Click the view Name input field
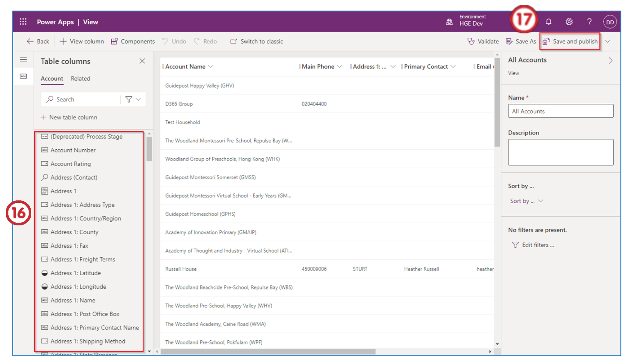The image size is (630, 364). click(x=560, y=111)
